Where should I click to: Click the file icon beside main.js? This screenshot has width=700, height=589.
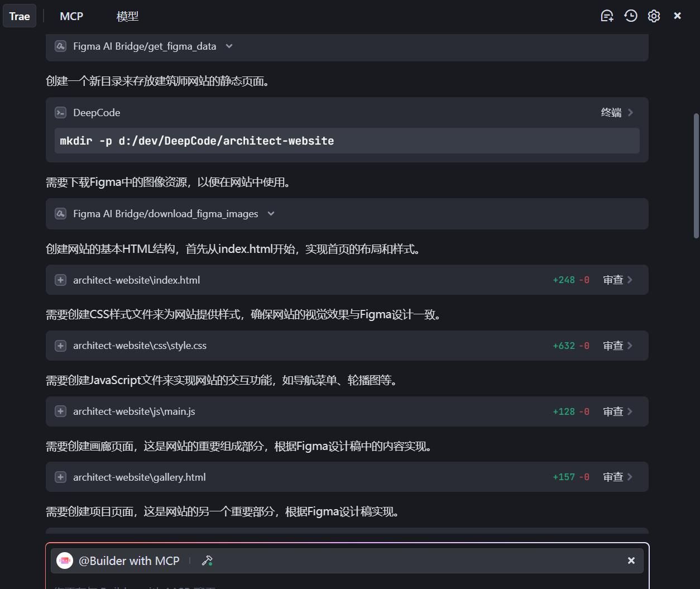click(60, 411)
